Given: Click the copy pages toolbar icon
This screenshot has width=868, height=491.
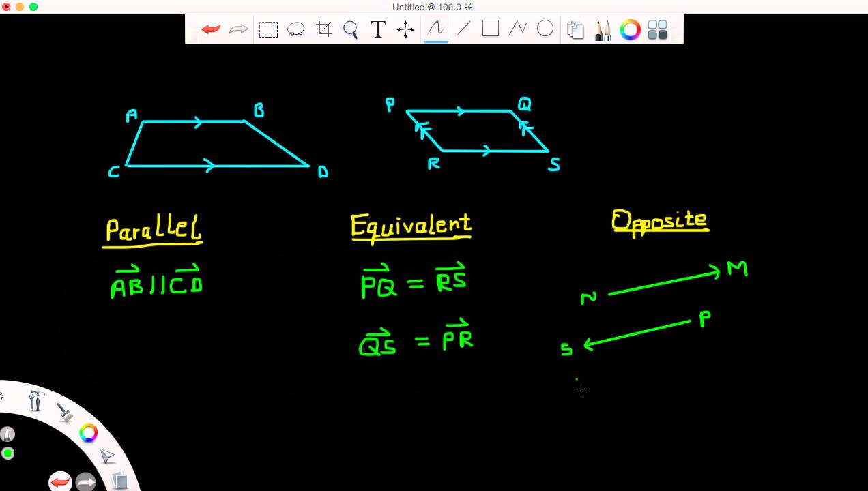Looking at the screenshot, I should point(575,29).
